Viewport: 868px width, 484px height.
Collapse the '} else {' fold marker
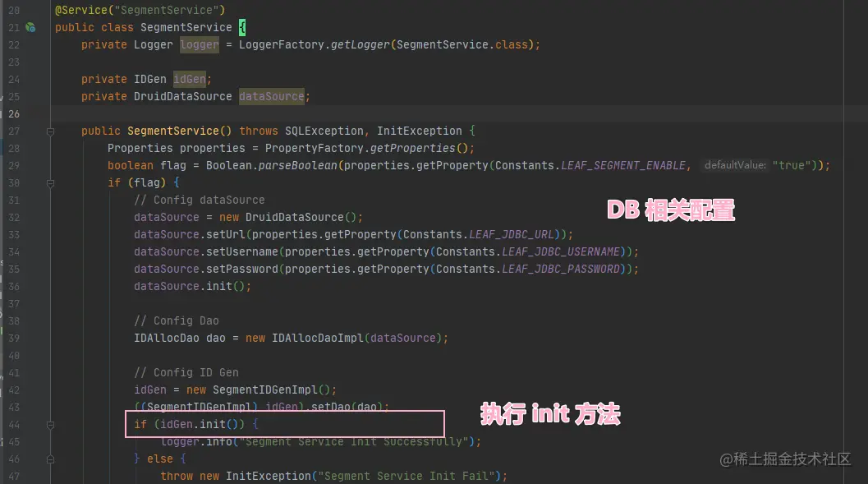[x=50, y=459]
